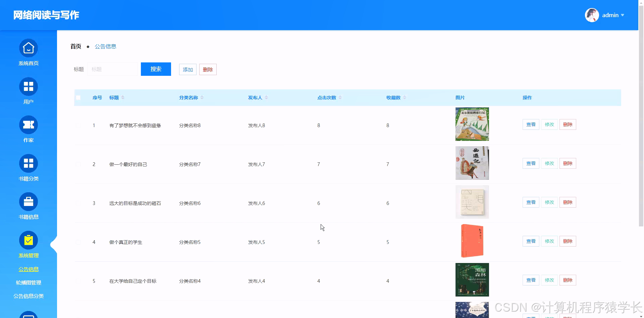Click 修改 for row 1
Viewport: 644px width, 318px height.
(549, 124)
